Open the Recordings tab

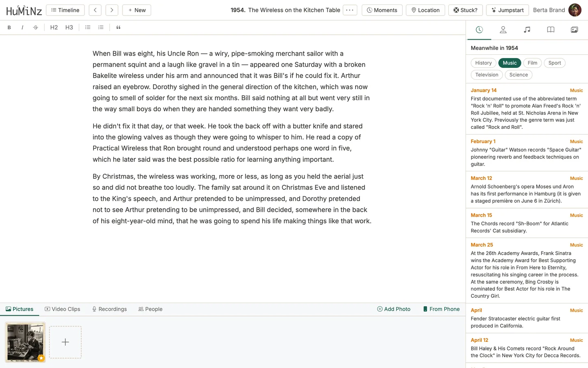point(109,309)
